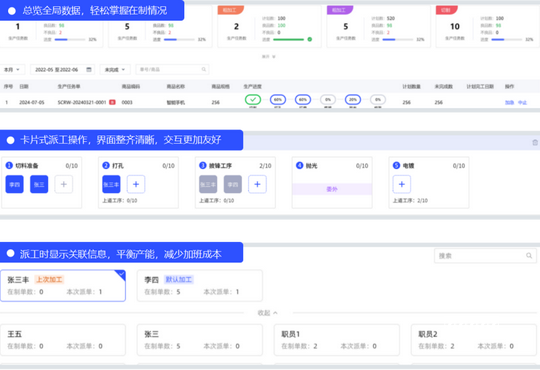Select worker 张三 chip in 切料准备 card

click(39, 184)
